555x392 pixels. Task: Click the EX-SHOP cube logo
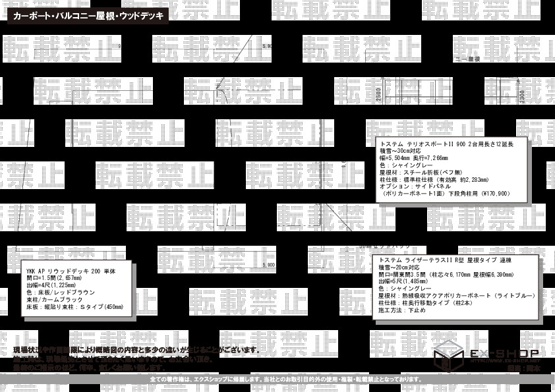(449, 355)
